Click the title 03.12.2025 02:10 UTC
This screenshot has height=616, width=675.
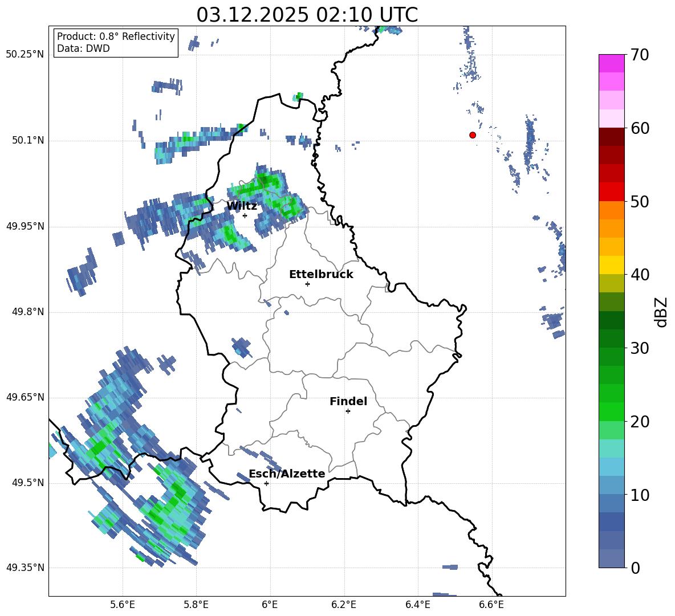pyautogui.click(x=307, y=15)
